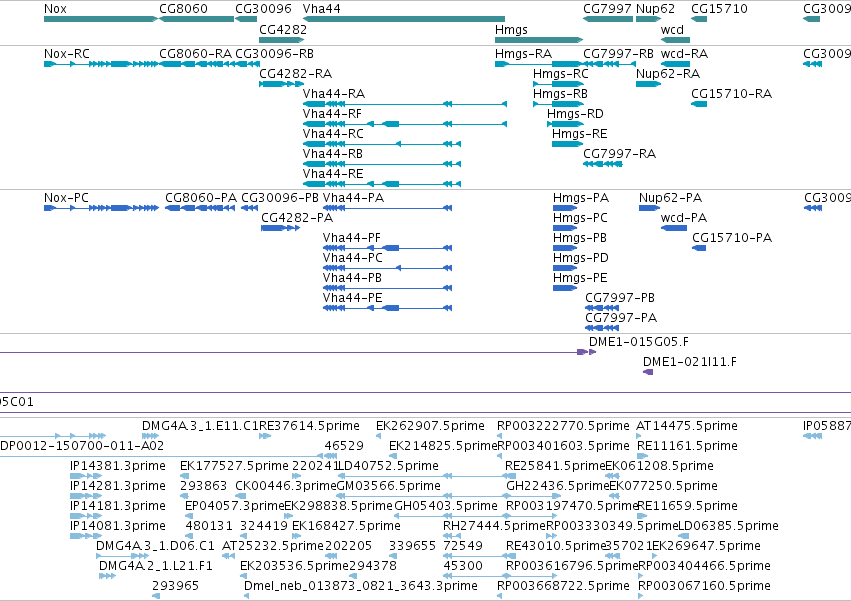Select the Hmgs-PD protein feature
The width and height of the screenshot is (851, 601).
point(565,268)
